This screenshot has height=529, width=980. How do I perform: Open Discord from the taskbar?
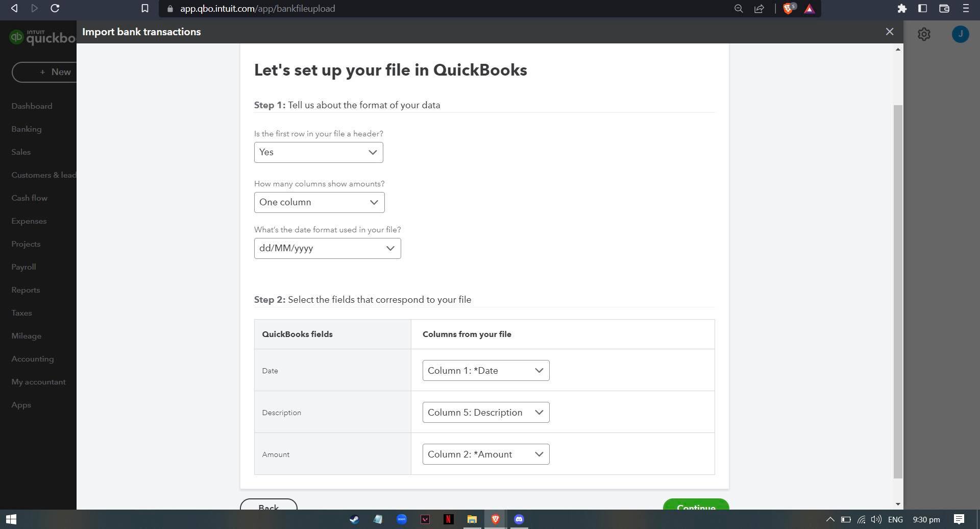click(x=519, y=519)
